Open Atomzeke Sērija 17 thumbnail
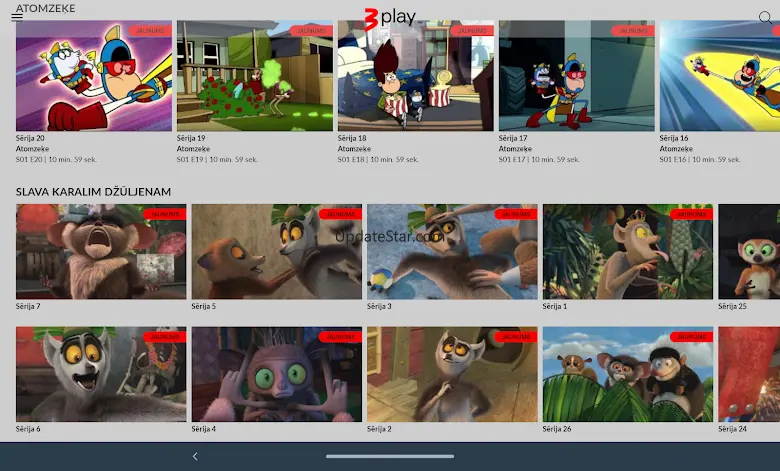780x471 pixels. tap(577, 76)
